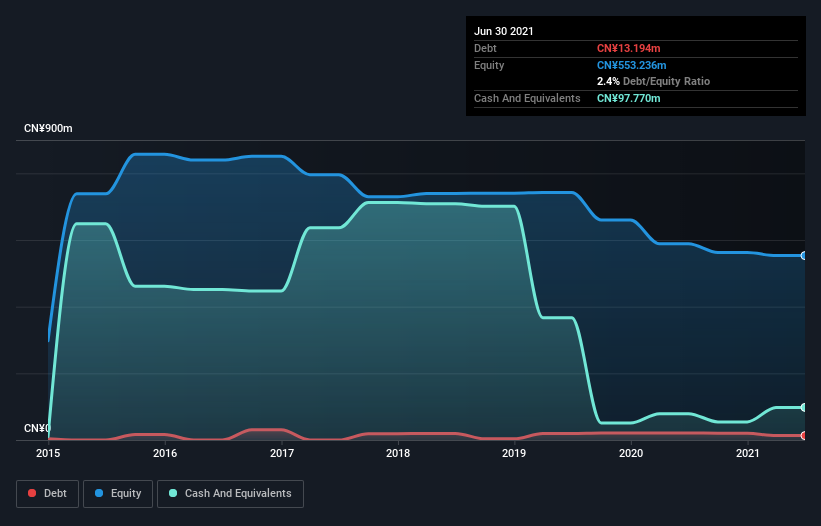The width and height of the screenshot is (821, 526).
Task: Click the Equity label in tooltip
Action: click(489, 65)
